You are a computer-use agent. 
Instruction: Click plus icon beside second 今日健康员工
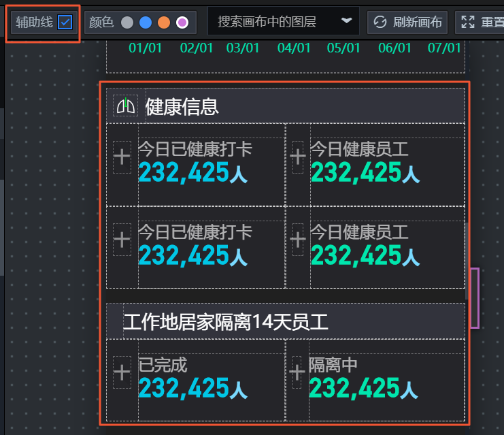[298, 240]
